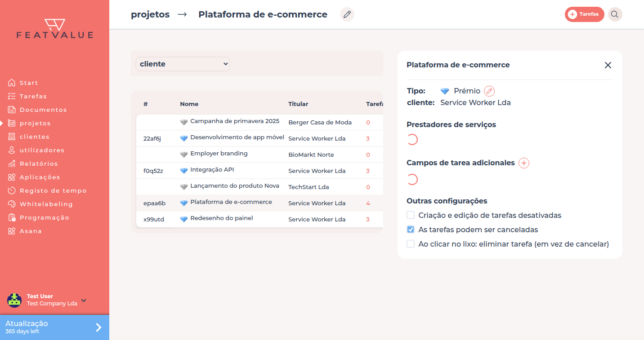
Task: Click the Test User avatar
Action: click(14, 300)
